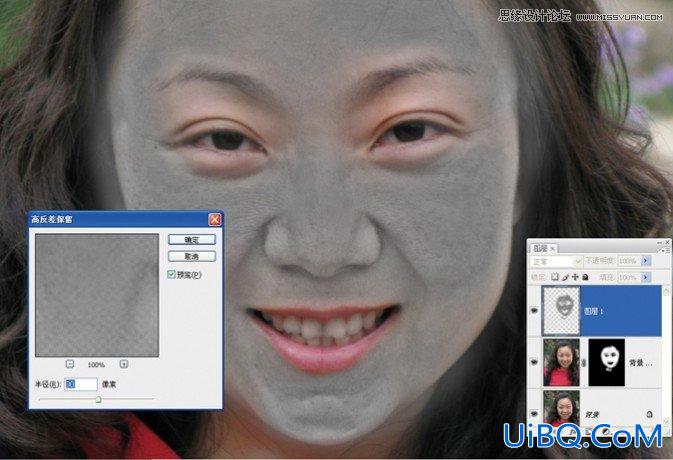This screenshot has width=673, height=460.
Task: Click the bottom 背景 layer name
Action: [x=592, y=415]
